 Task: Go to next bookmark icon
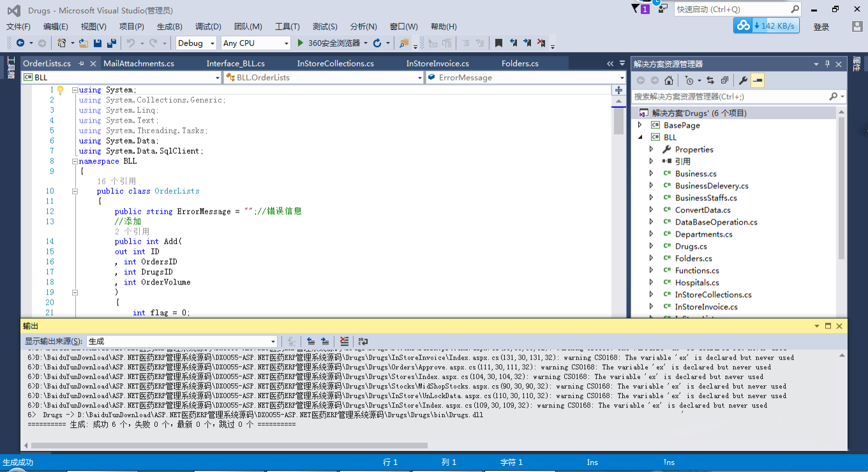point(527,43)
